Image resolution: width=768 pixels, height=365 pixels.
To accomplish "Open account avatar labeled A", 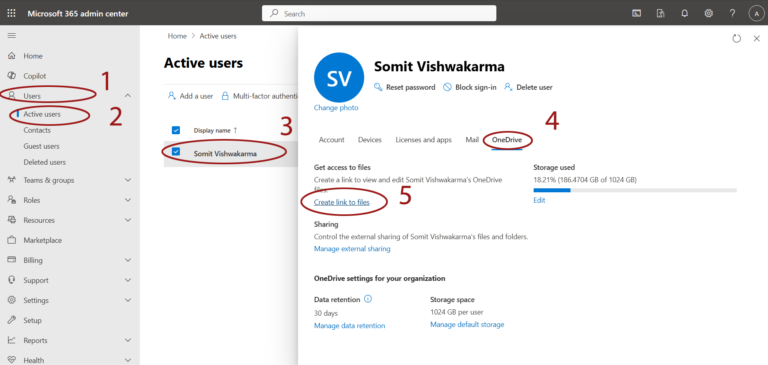I will pos(756,14).
